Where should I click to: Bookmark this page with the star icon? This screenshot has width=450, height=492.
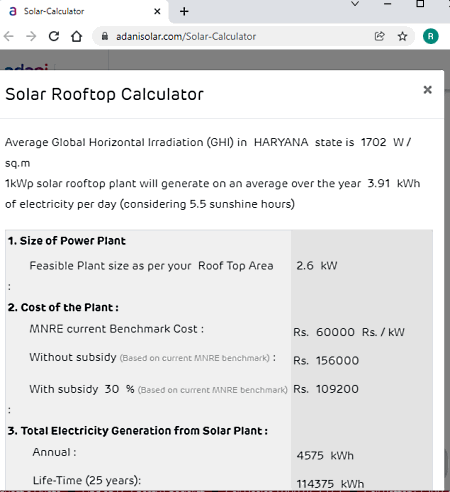coord(402,36)
